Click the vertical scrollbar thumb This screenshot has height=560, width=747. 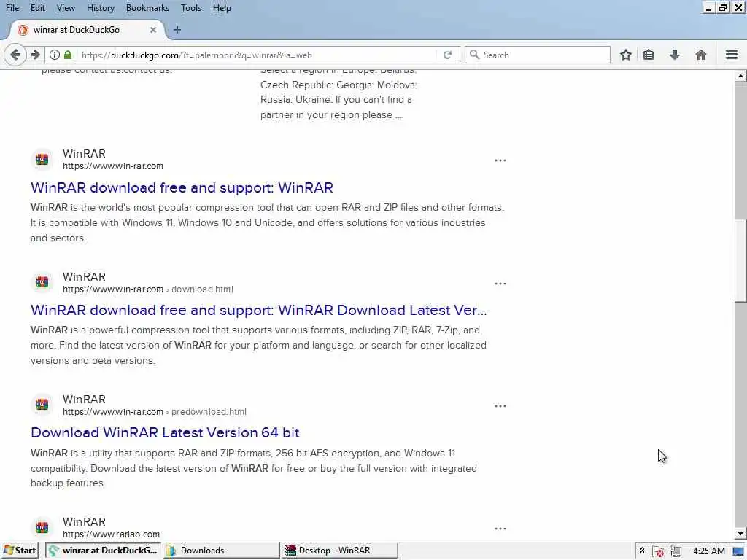(x=740, y=260)
